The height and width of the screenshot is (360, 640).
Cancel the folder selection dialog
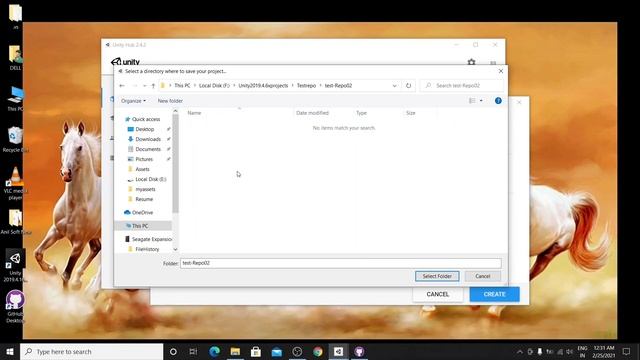[482, 276]
